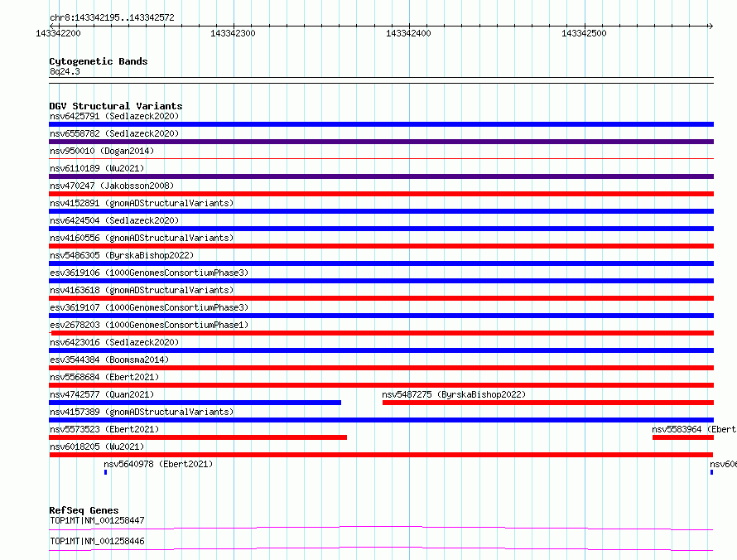This screenshot has width=737, height=560.
Task: Open the nsv950010 (Dogan2014) variant label
Action: coord(102,151)
